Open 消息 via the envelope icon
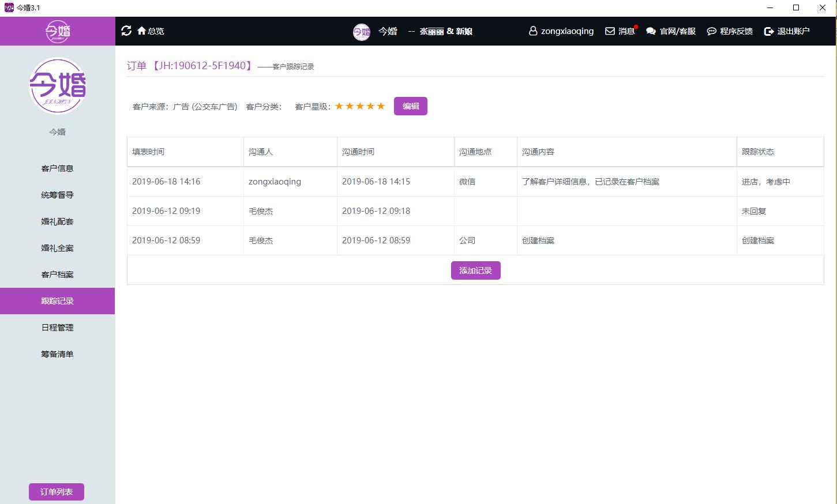Image resolution: width=837 pixels, height=504 pixels. pos(610,31)
